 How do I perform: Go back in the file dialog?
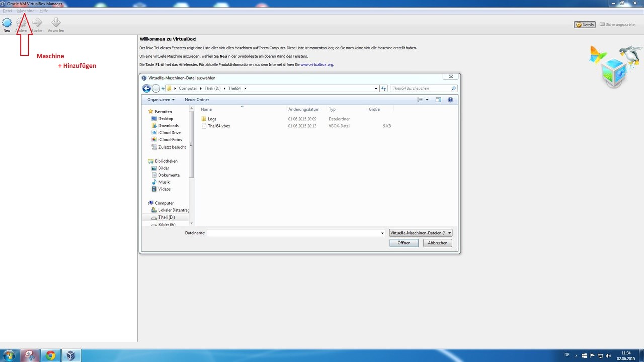146,88
